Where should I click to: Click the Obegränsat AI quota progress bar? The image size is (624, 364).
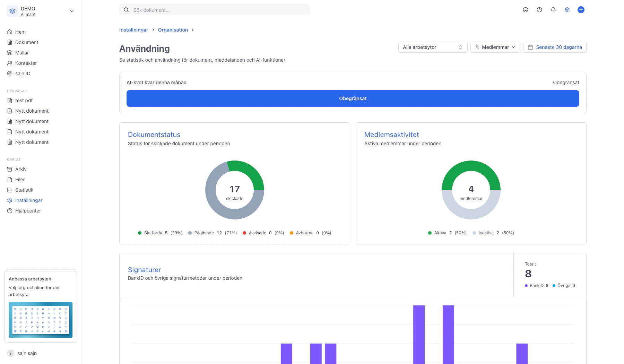click(353, 98)
